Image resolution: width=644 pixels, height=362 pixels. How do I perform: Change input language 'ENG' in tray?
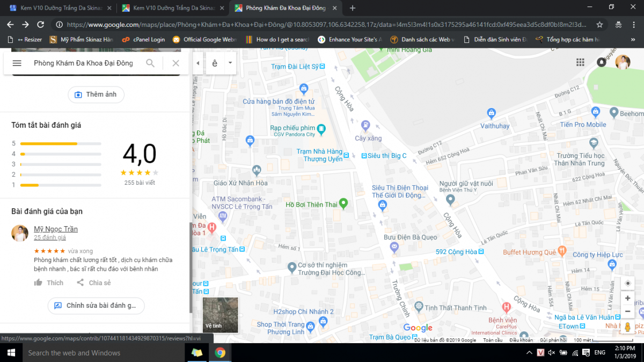click(600, 353)
